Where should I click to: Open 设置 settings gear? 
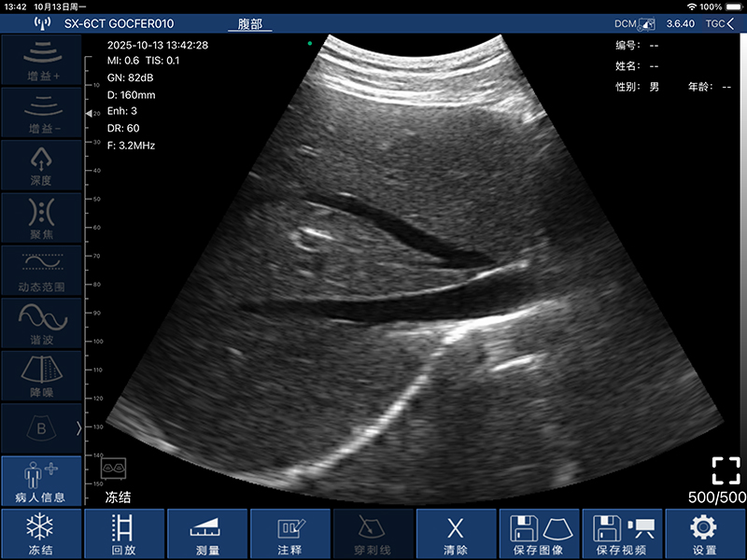point(705,534)
